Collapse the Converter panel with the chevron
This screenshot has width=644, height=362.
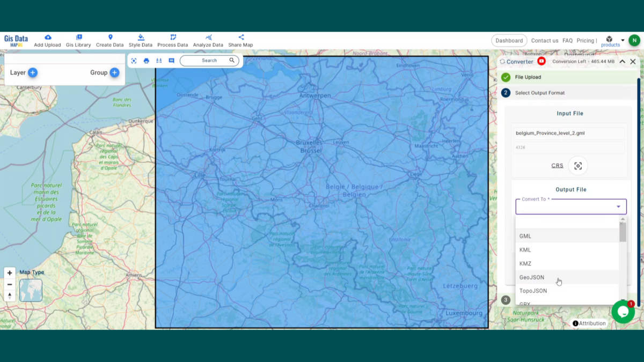(621, 61)
